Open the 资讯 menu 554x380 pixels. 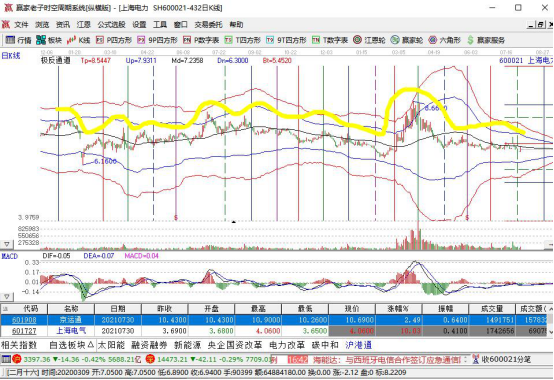[63, 24]
